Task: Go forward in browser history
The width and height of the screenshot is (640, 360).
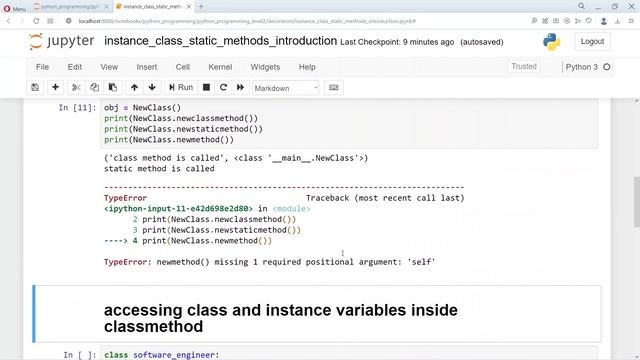Action: tap(22, 21)
